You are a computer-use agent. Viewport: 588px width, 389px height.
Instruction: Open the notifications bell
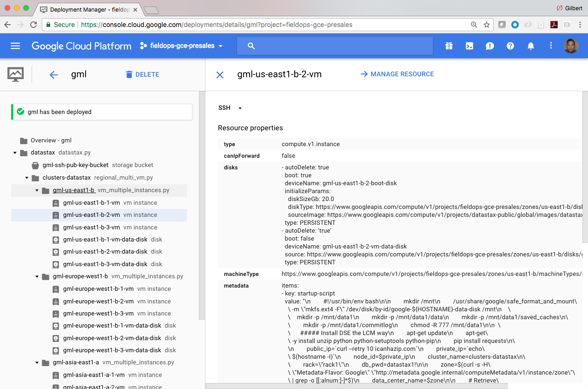pyautogui.click(x=531, y=46)
